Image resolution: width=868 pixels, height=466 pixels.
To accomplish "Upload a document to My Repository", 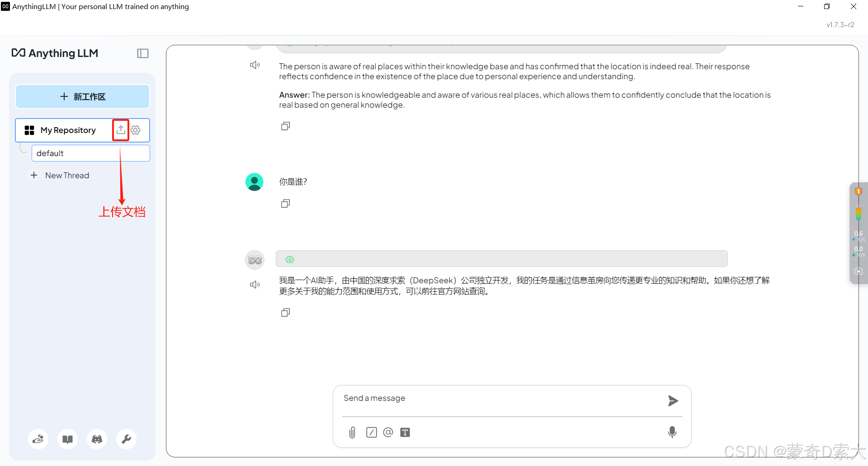I will pyautogui.click(x=120, y=130).
